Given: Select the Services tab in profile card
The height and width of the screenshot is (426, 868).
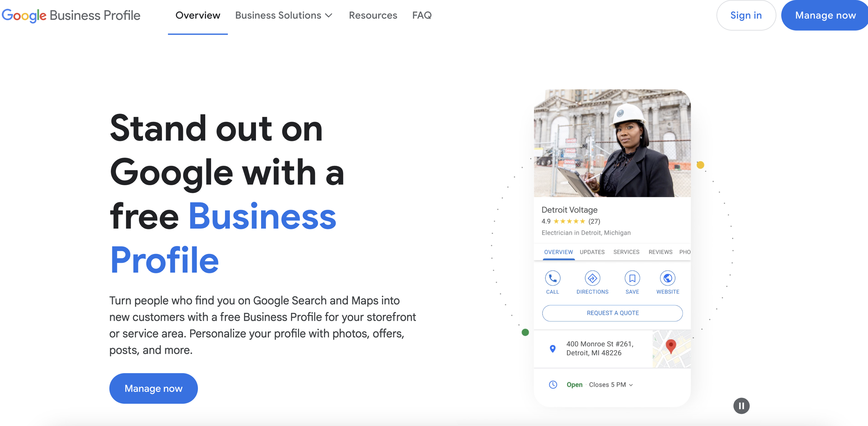Looking at the screenshot, I should coord(626,252).
